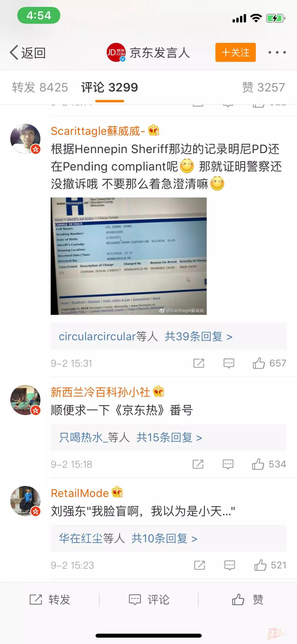Open the Scarittagle蘇威威- user profile name
Viewport: 297px width, 644px height.
98,131
